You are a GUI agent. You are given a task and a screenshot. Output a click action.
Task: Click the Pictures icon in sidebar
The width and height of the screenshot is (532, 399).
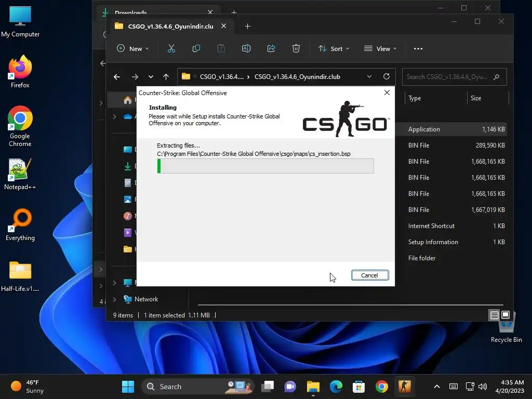click(128, 199)
